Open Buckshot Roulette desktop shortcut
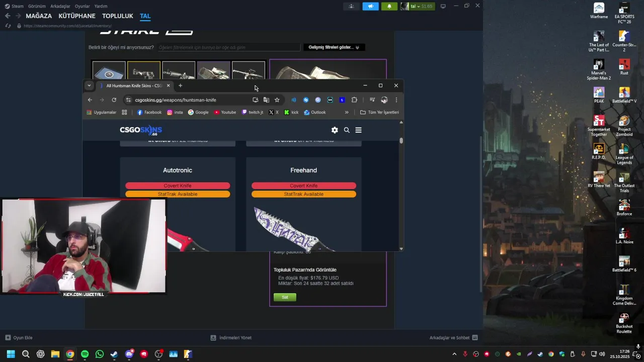This screenshot has width=644, height=362. (624, 323)
